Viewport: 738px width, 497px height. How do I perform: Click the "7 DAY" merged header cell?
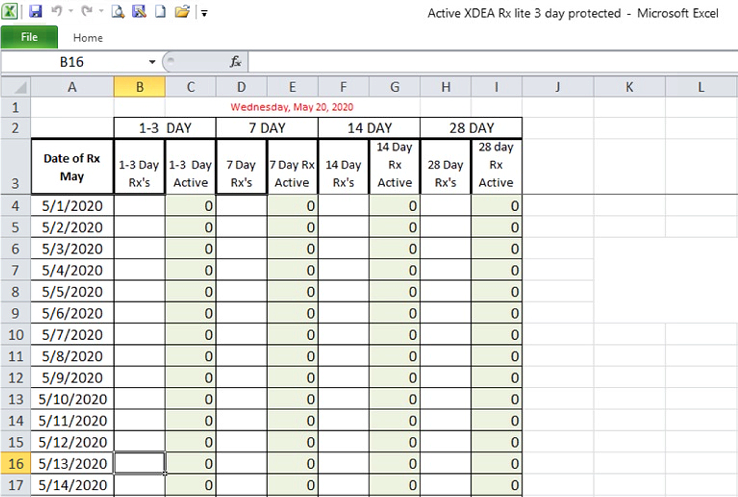point(267,128)
